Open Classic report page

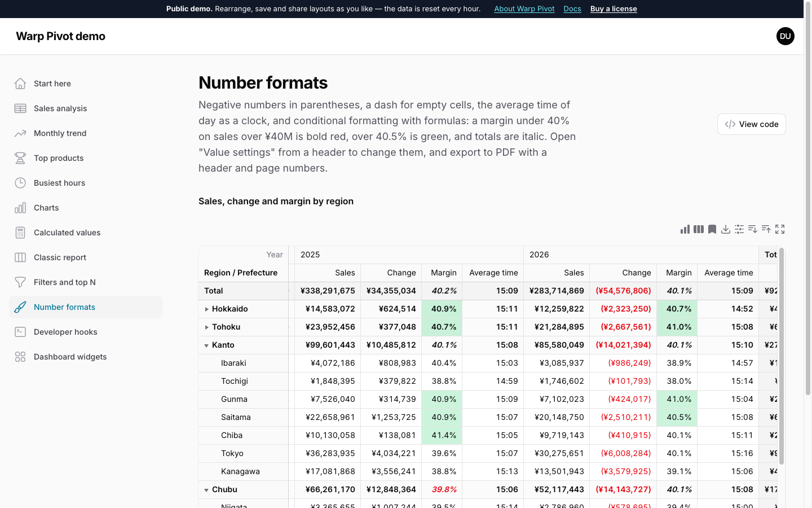(86, 257)
